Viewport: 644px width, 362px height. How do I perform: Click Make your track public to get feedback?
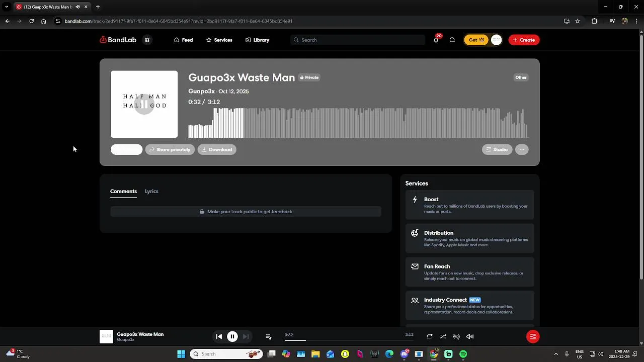tap(246, 212)
